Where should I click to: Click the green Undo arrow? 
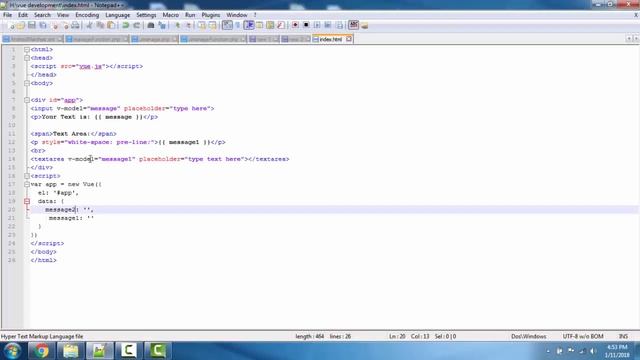[125, 25]
